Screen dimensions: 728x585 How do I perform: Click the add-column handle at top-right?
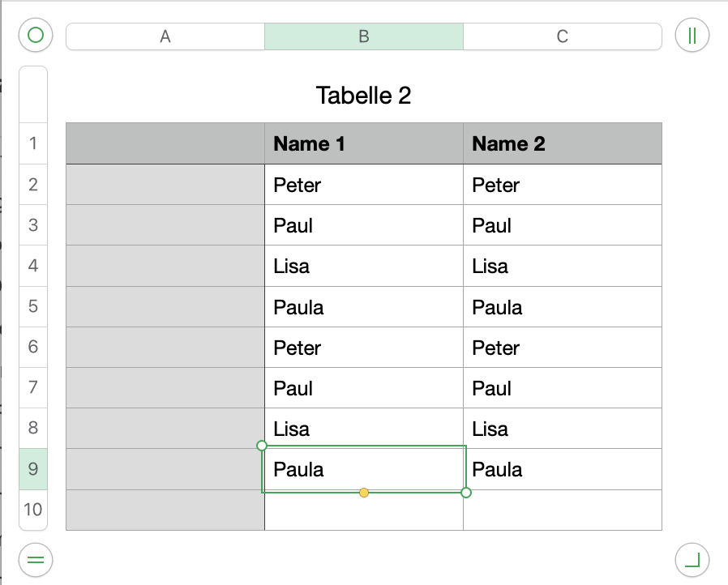692,35
